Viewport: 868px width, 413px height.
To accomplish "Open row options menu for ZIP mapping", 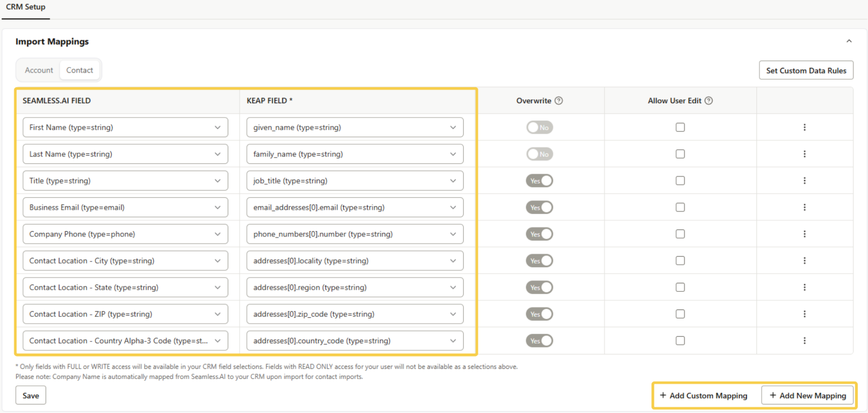I will 804,314.
